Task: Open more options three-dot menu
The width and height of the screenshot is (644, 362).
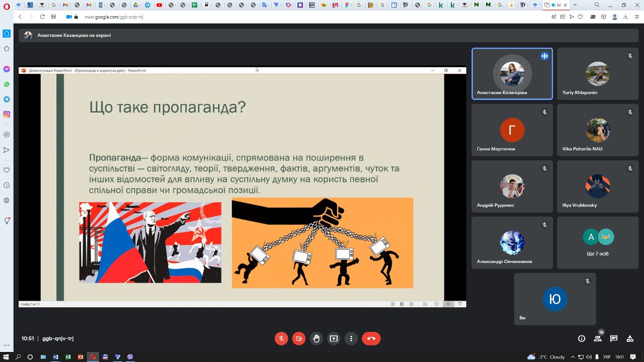Action: point(351,338)
